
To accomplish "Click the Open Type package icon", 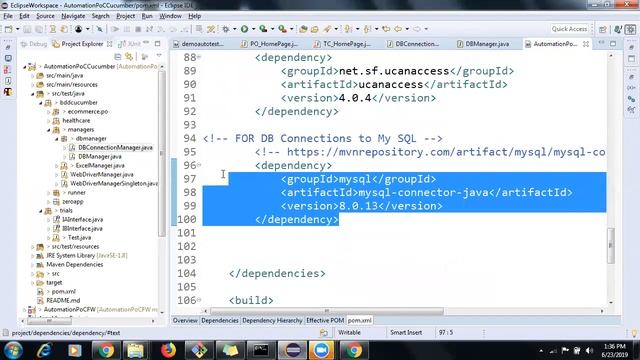I will click(303, 29).
